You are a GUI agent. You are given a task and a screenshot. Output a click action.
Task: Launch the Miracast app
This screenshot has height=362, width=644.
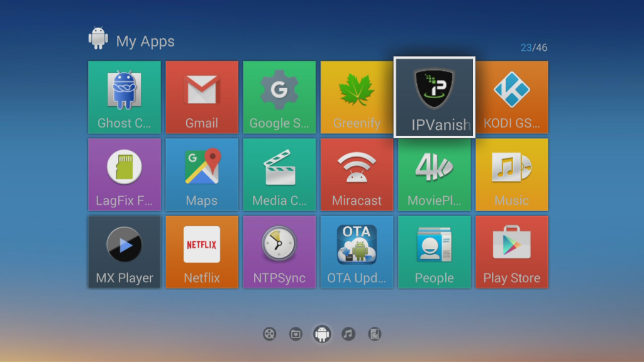357,175
